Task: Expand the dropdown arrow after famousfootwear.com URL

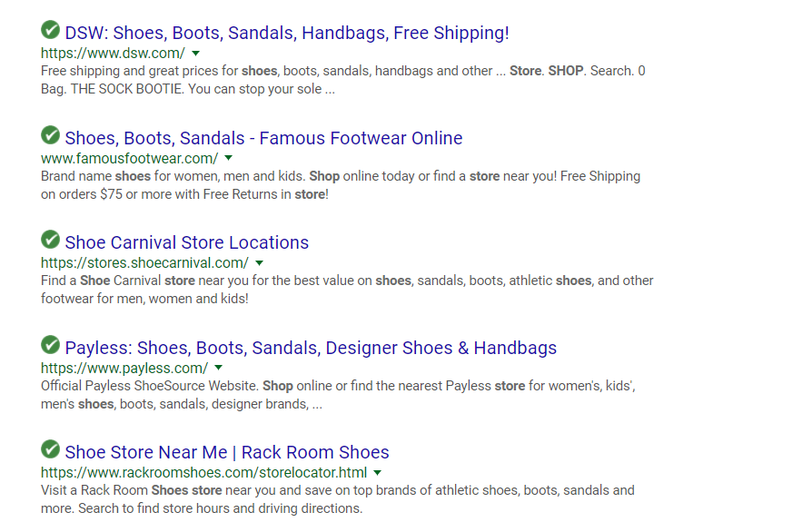Action: click(229, 159)
